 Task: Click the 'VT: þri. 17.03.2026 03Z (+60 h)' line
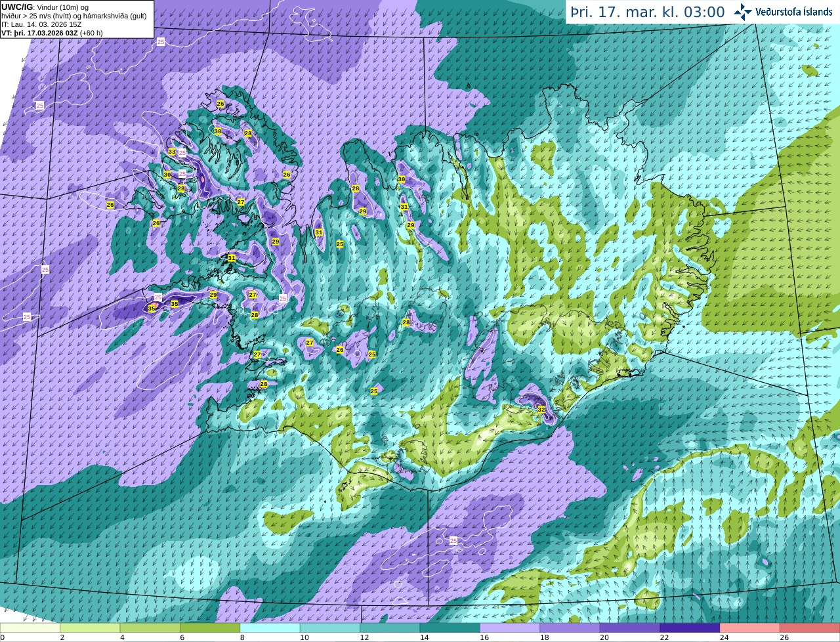pyautogui.click(x=52, y=33)
